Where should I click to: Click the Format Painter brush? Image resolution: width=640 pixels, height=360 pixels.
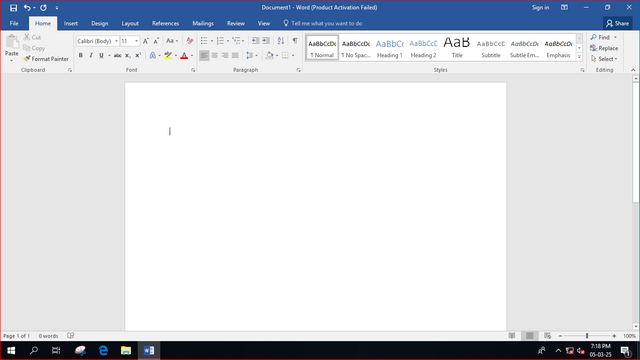click(x=46, y=59)
